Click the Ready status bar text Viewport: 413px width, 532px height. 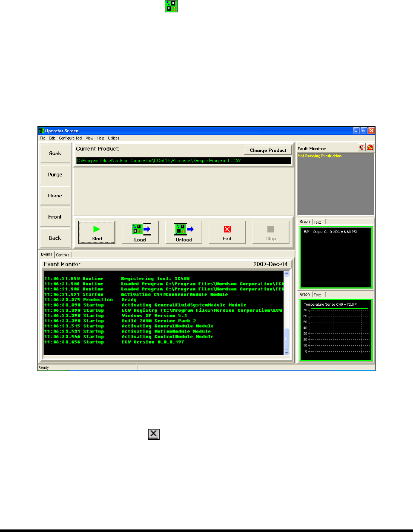pyautogui.click(x=44, y=367)
